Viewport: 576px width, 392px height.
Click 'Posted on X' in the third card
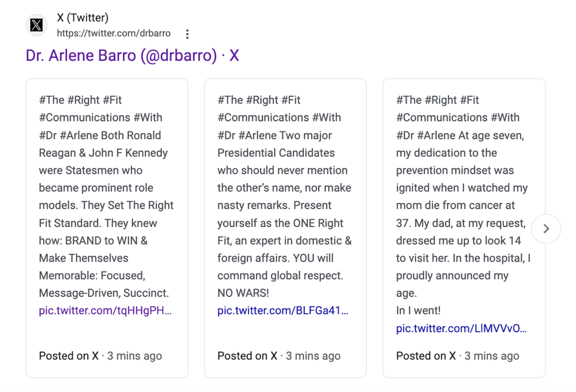click(x=426, y=356)
